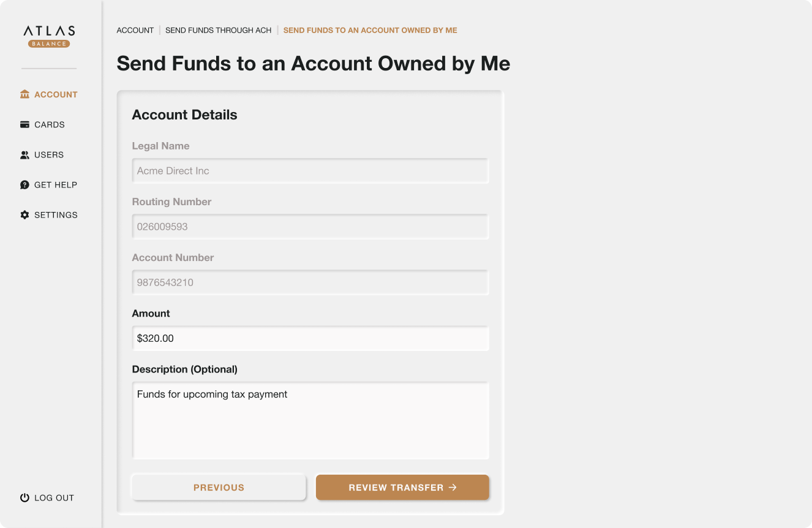The width and height of the screenshot is (812, 528).
Task: Select the Account bank icon in sidebar
Action: [x=24, y=94]
